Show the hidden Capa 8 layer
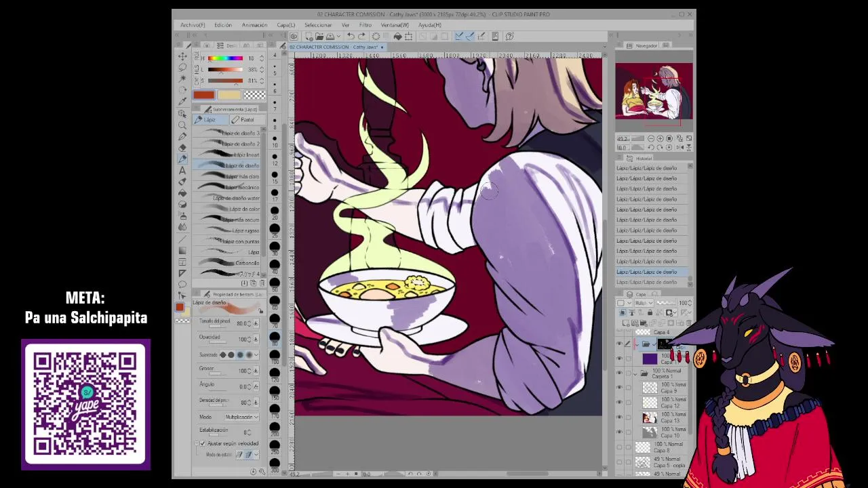This screenshot has width=868, height=488. pos(619,447)
